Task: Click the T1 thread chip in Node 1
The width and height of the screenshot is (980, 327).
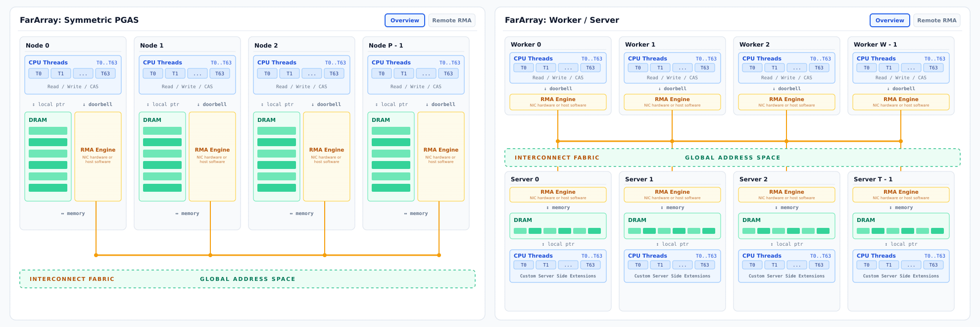Action: (x=175, y=73)
